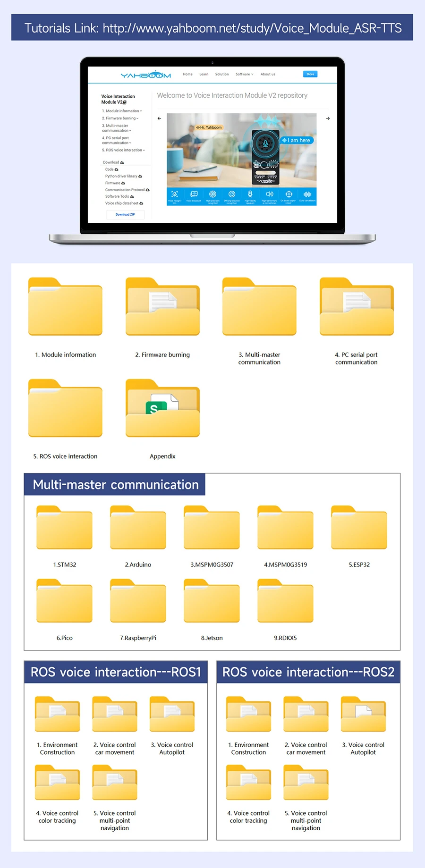Download the Python driver library
Screen dimensions: 425x868
[124, 176]
